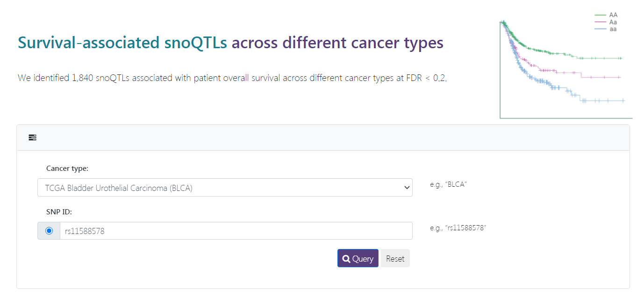The image size is (644, 300).
Task: Click the "SNP ID:" field label
Action: (x=59, y=212)
